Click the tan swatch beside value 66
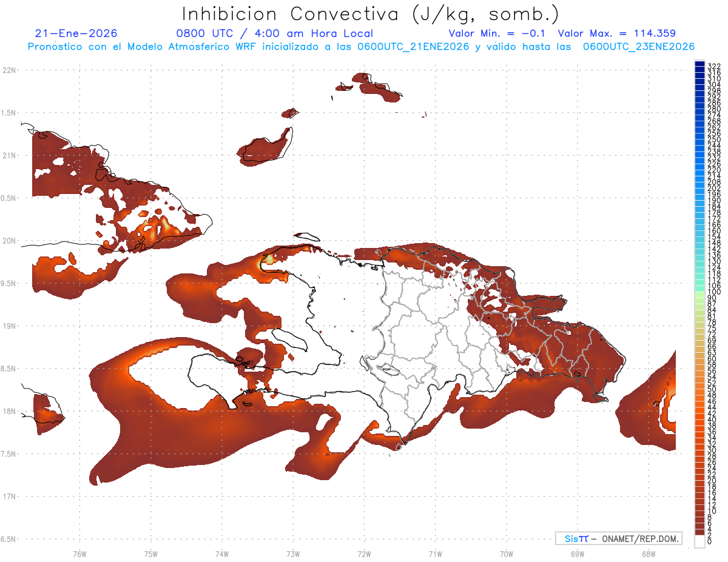The height and width of the screenshot is (562, 728). tap(699, 344)
